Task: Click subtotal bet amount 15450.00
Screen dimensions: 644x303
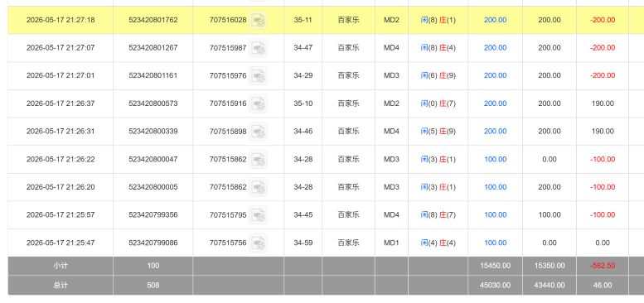Action: (495, 266)
